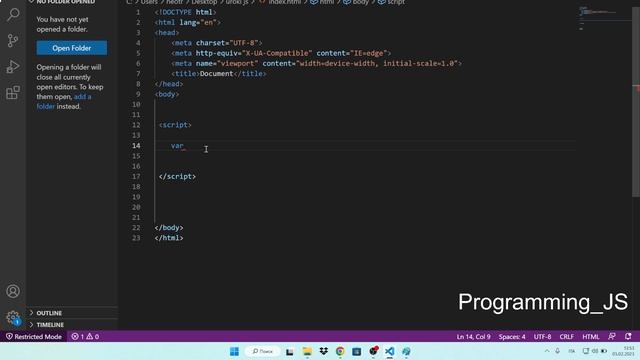Screen dimensions: 640x360
Task: Open Dropbox from taskbar
Action: click(324, 351)
